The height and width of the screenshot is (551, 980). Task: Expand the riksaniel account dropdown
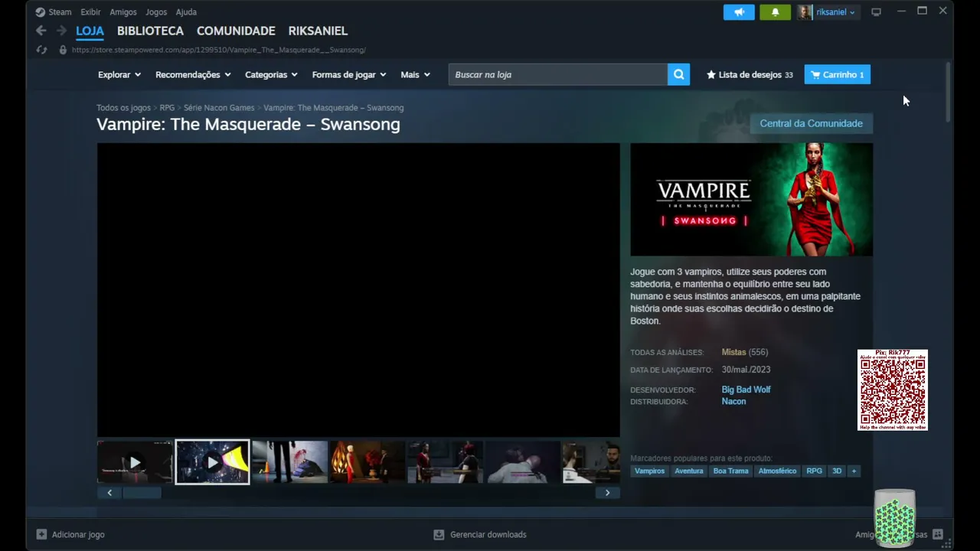(x=835, y=12)
